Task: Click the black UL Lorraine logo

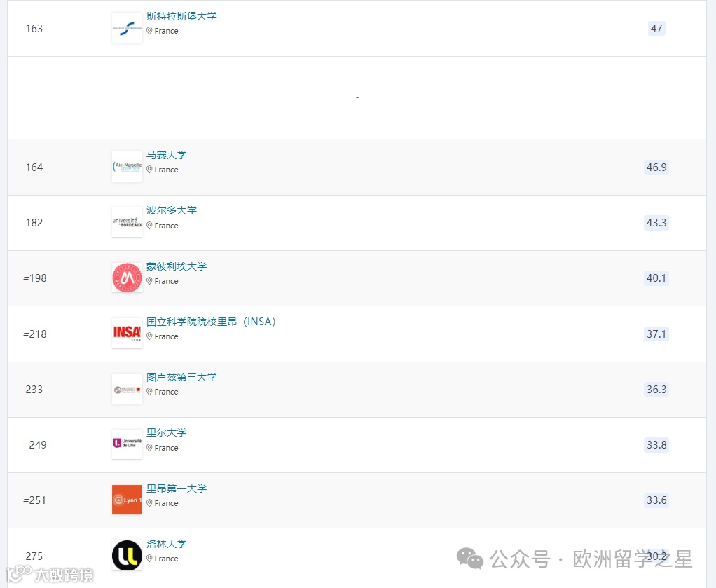Action: click(x=126, y=555)
